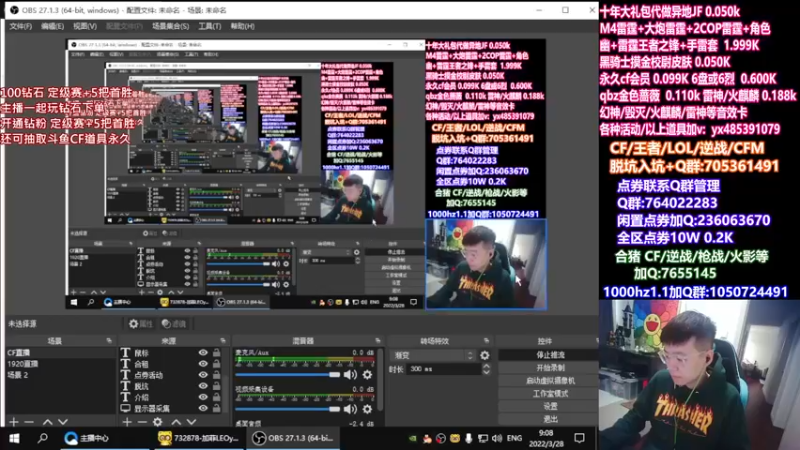This screenshot has height=450, width=800.
Task: Open the 视图(V) menu
Action: (x=85, y=26)
